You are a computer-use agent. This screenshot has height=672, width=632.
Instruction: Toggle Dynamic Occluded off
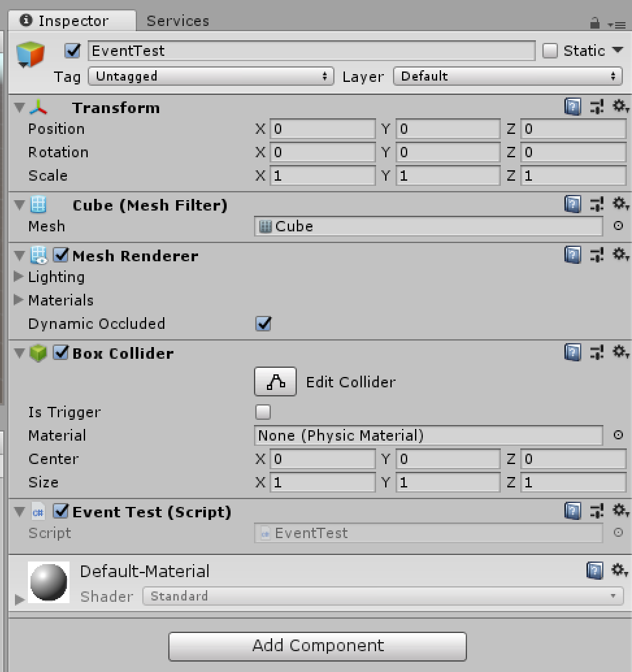click(x=262, y=324)
